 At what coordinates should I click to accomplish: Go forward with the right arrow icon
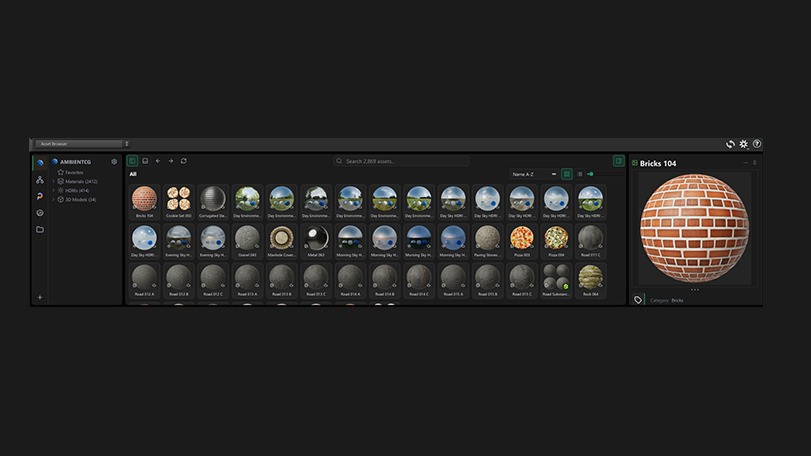tap(171, 161)
